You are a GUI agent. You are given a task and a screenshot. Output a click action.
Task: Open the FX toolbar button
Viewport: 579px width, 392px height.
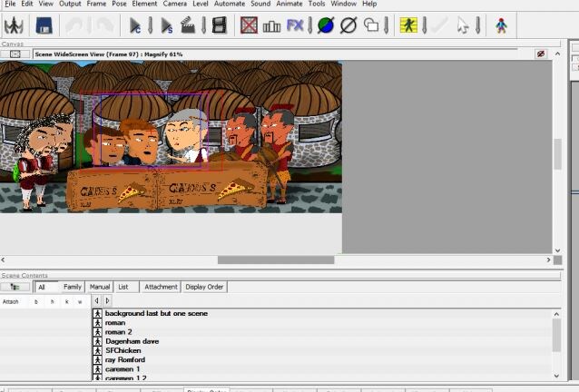tap(295, 25)
